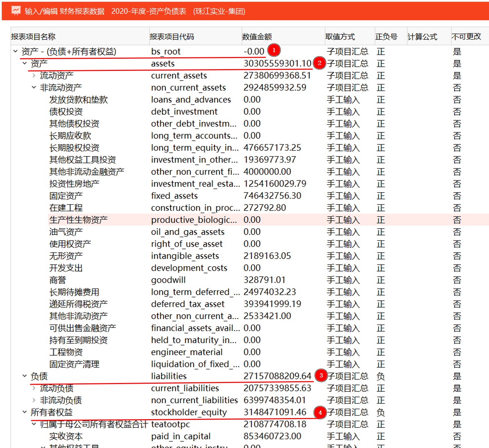This screenshot has height=448, width=489.
Task: Collapse the 资产 - (负债+所有者权益) root node
Action: [x=15, y=51]
